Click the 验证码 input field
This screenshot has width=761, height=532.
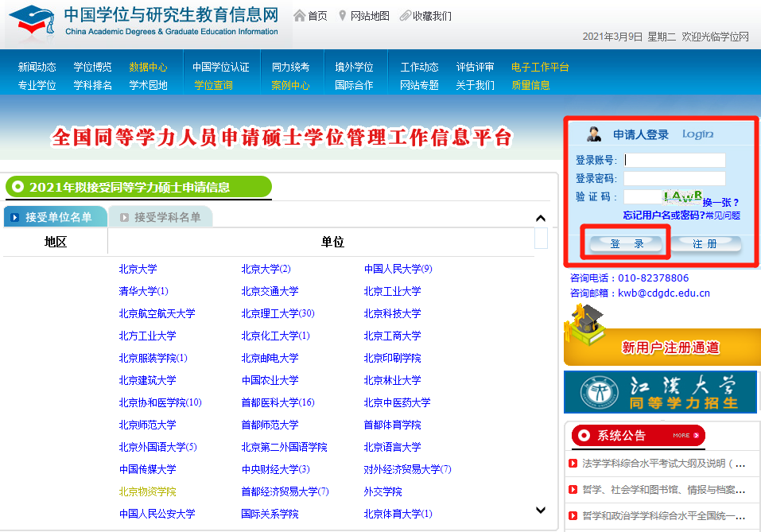[643, 196]
